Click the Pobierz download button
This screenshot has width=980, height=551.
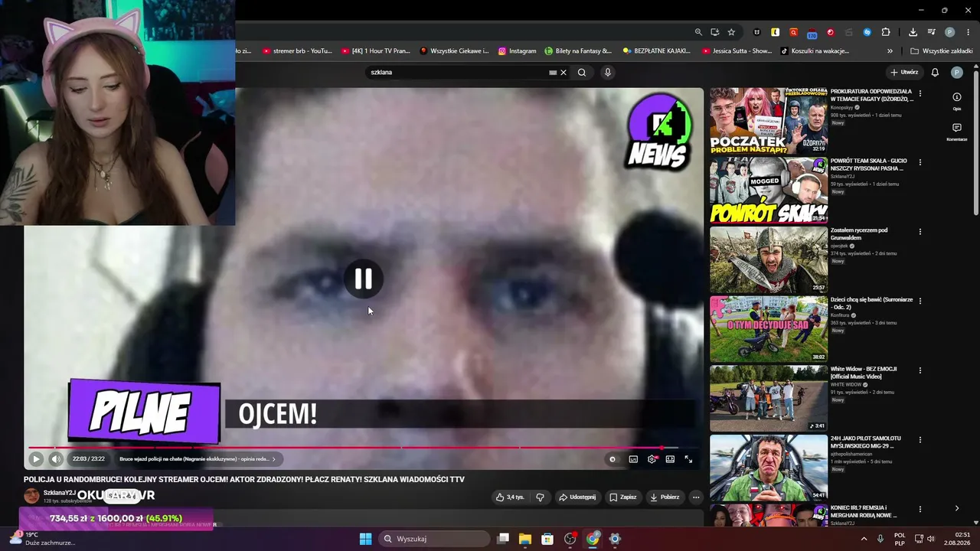(665, 497)
